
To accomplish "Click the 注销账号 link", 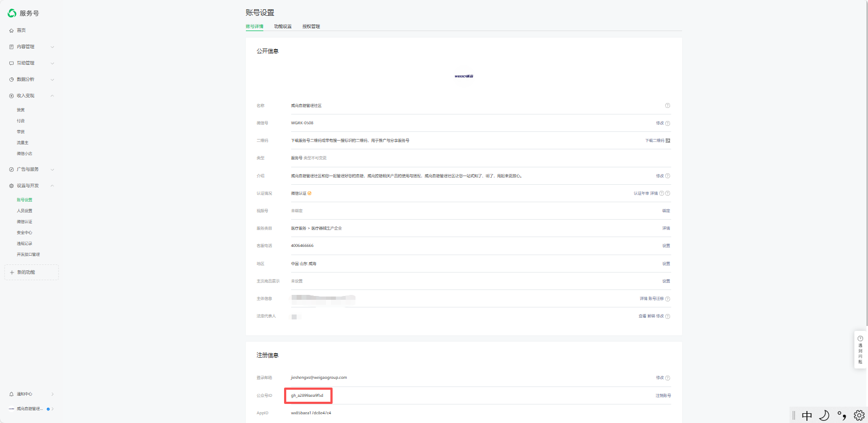I will click(663, 396).
